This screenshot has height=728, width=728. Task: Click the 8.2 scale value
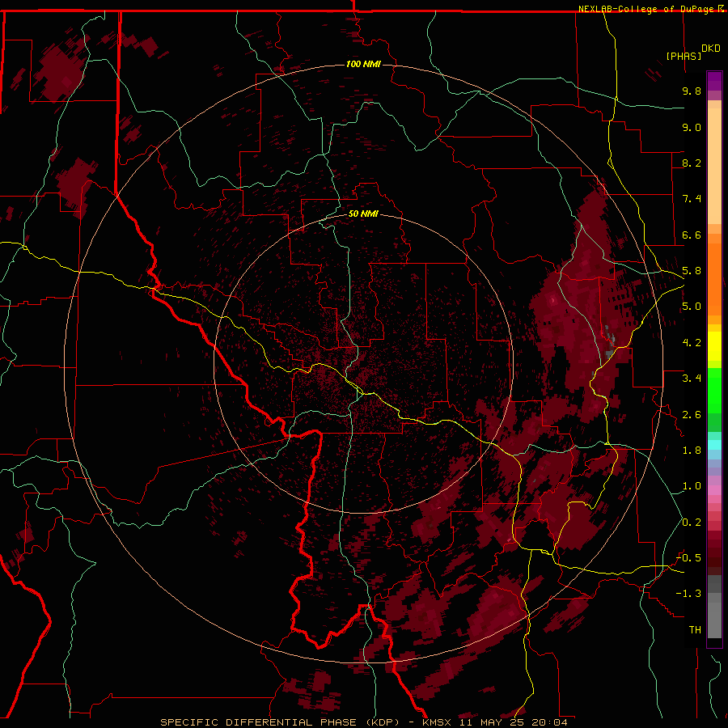tap(692, 163)
